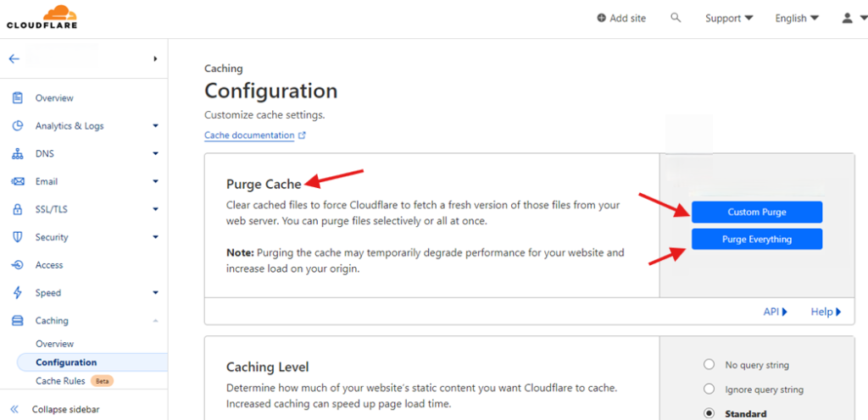Click the Speed lightning bolt icon
The width and height of the screenshot is (868, 420).
tap(17, 293)
